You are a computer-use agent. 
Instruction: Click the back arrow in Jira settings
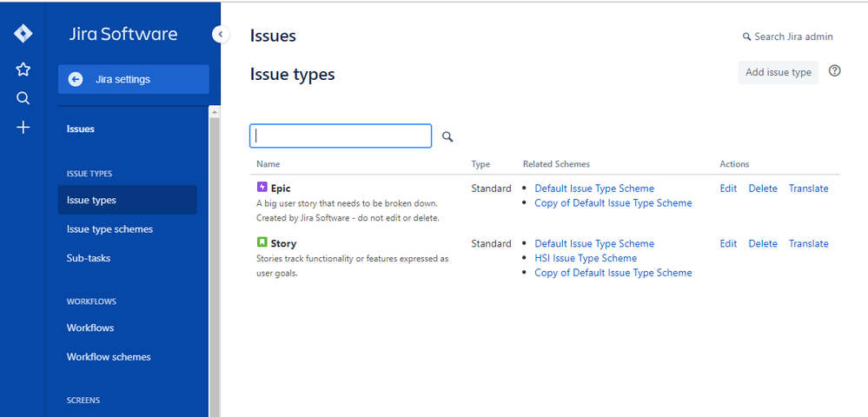click(x=76, y=79)
